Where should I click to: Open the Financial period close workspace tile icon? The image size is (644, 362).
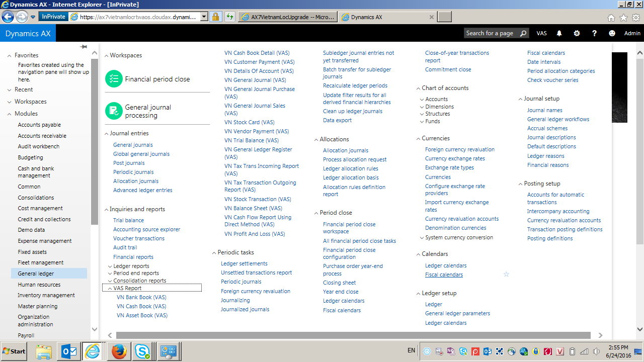pos(114,79)
